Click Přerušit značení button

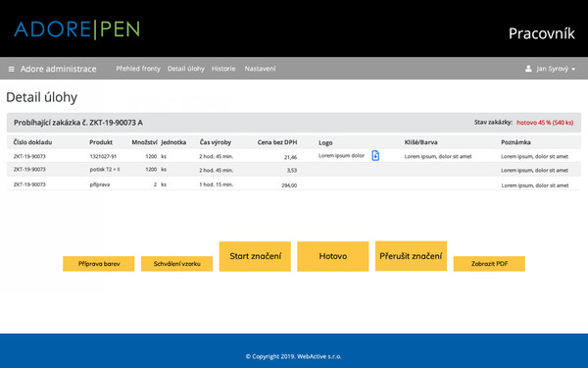click(411, 256)
